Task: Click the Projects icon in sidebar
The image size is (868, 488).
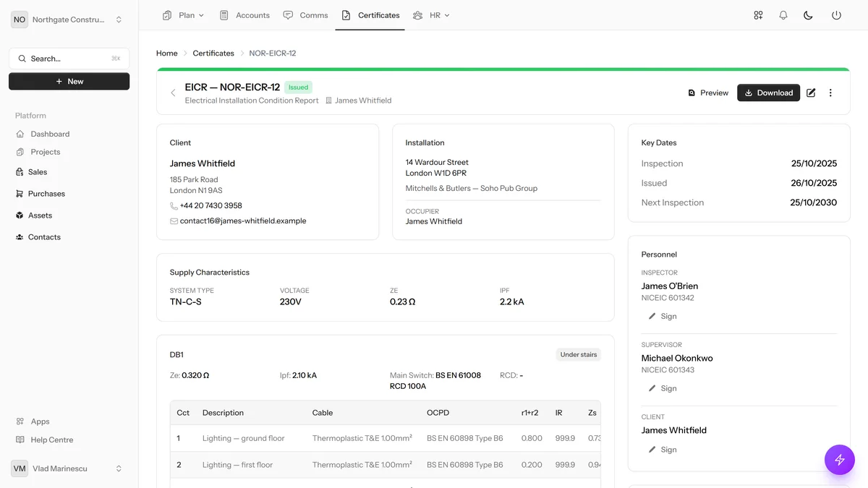Action: pyautogui.click(x=20, y=152)
